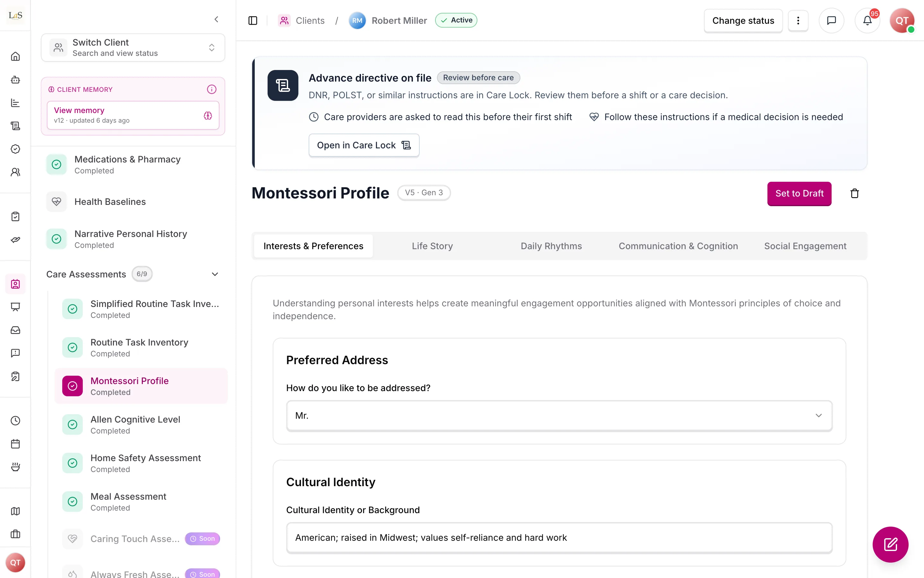Open the Communication & Cognition tab
The width and height of the screenshot is (924, 578).
click(678, 246)
